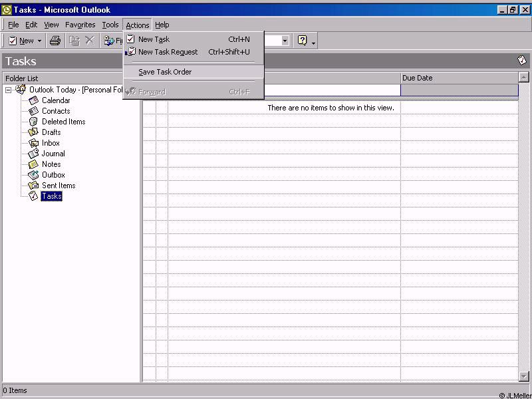Screen dimensions: 532x399
Task: Click the Journal folder icon
Action: pos(33,154)
